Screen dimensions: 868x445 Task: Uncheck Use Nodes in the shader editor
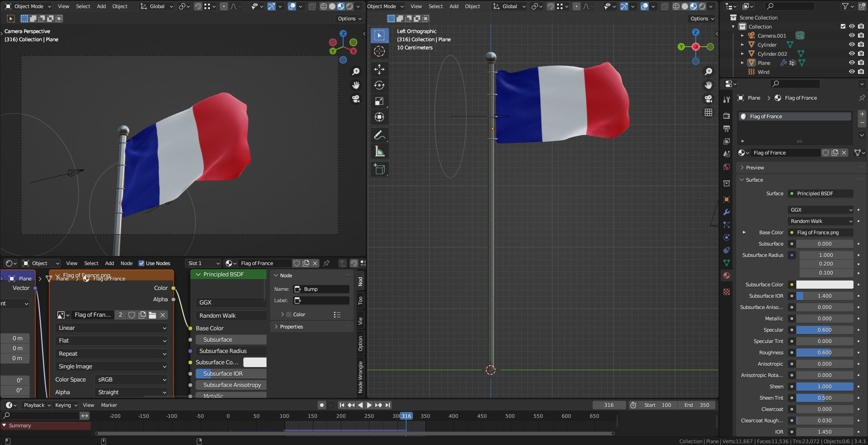[x=141, y=263]
